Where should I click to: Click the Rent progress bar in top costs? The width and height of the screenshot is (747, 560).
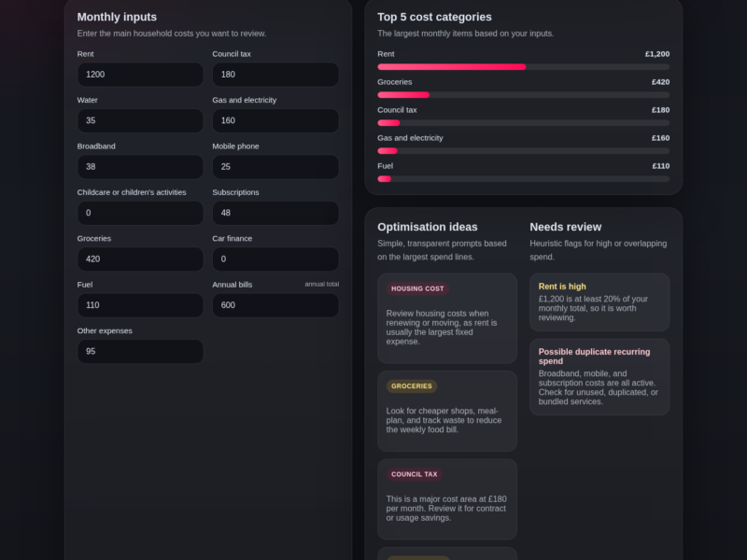coord(523,67)
